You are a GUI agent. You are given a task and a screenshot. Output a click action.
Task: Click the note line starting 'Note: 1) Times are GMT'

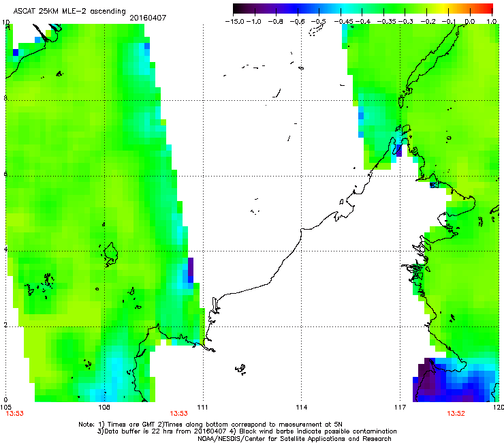[x=210, y=425]
